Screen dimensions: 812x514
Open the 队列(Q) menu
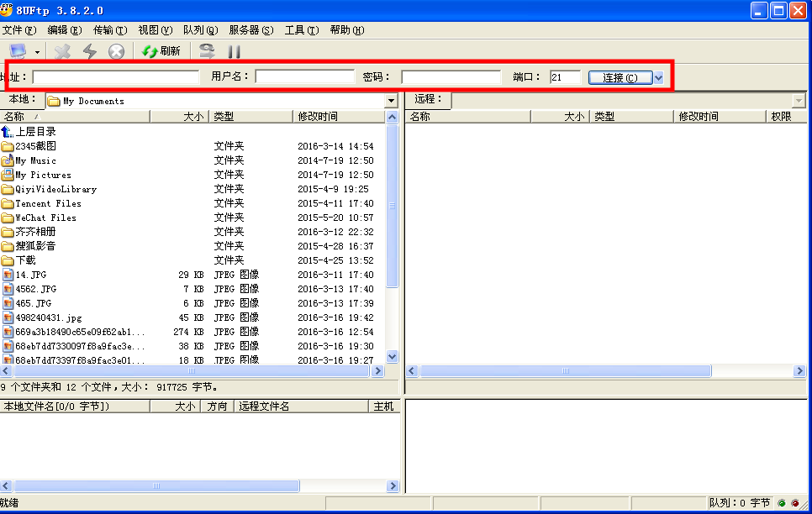click(200, 30)
